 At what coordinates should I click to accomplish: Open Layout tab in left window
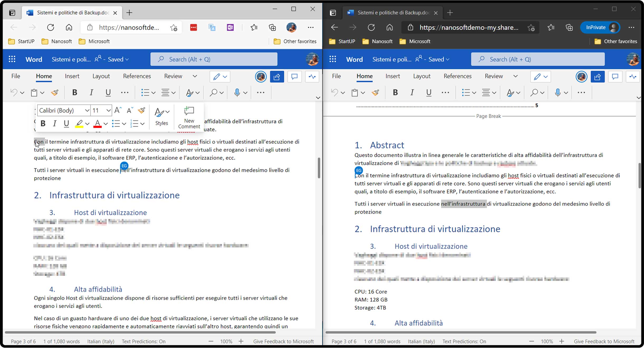point(101,76)
